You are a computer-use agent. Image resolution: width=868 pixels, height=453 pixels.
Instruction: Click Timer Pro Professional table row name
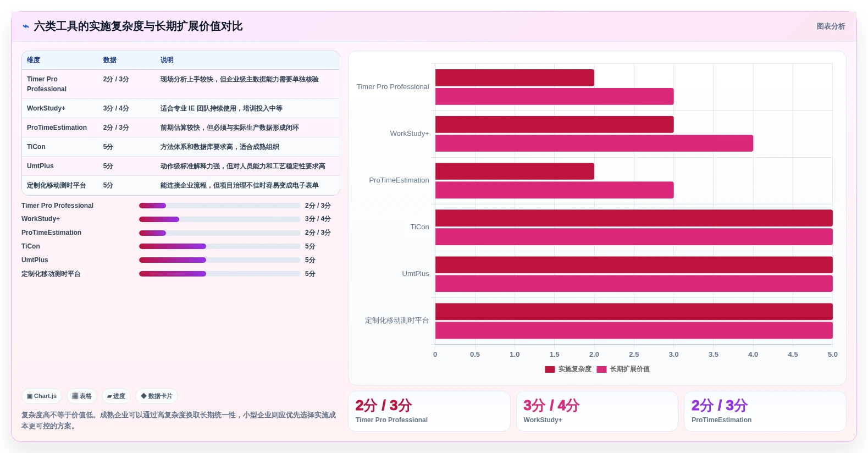[x=47, y=84]
